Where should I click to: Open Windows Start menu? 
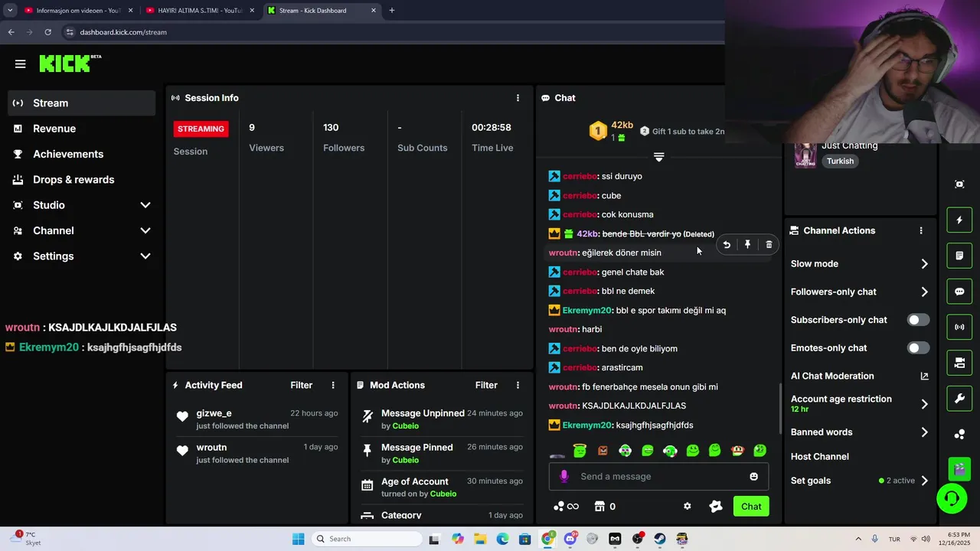[x=298, y=539]
